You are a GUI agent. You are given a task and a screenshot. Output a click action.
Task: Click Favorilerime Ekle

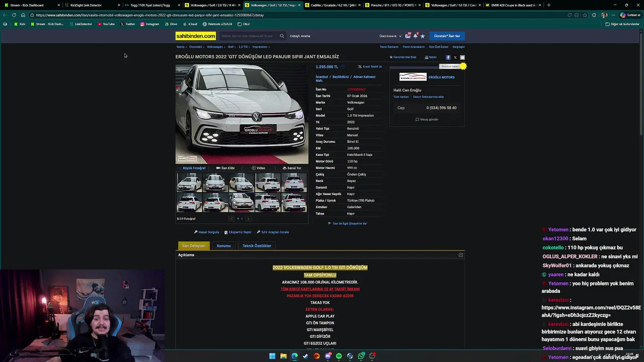click(403, 57)
